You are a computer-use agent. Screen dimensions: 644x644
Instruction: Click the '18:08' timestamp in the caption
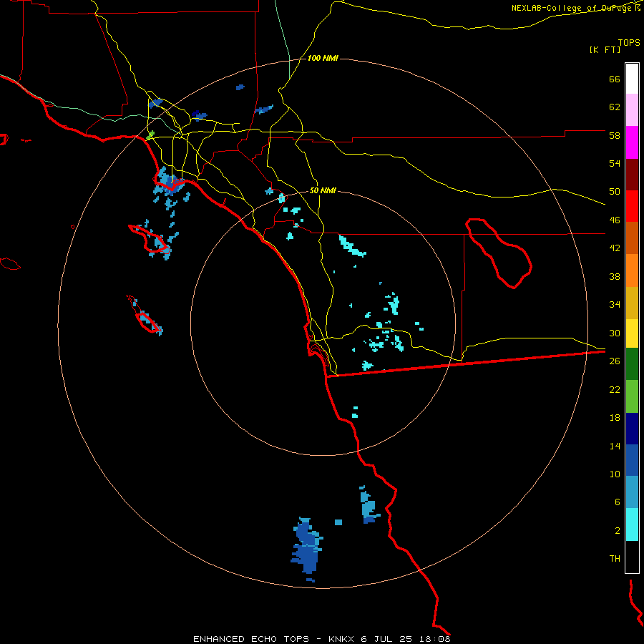click(434, 639)
